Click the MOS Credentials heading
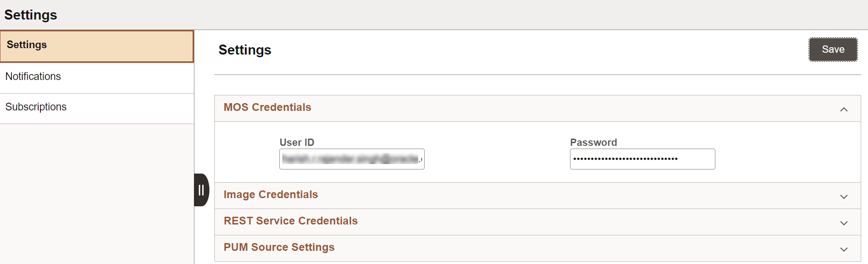Image resolution: width=868 pixels, height=264 pixels. tap(267, 107)
